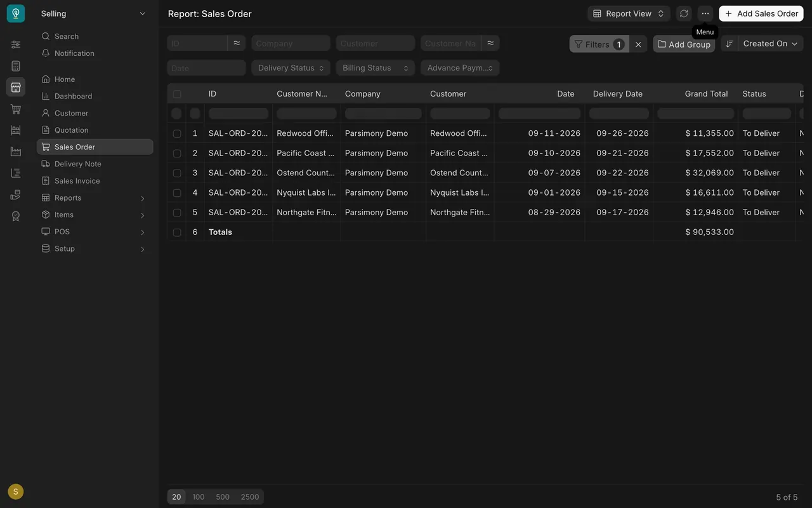
Task: Select all rows with header checkbox
Action: 177,94
